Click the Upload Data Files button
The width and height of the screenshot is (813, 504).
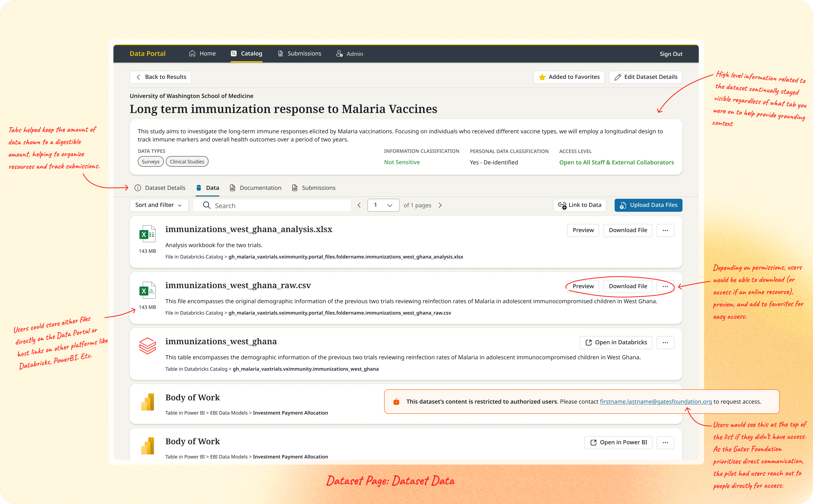click(648, 205)
